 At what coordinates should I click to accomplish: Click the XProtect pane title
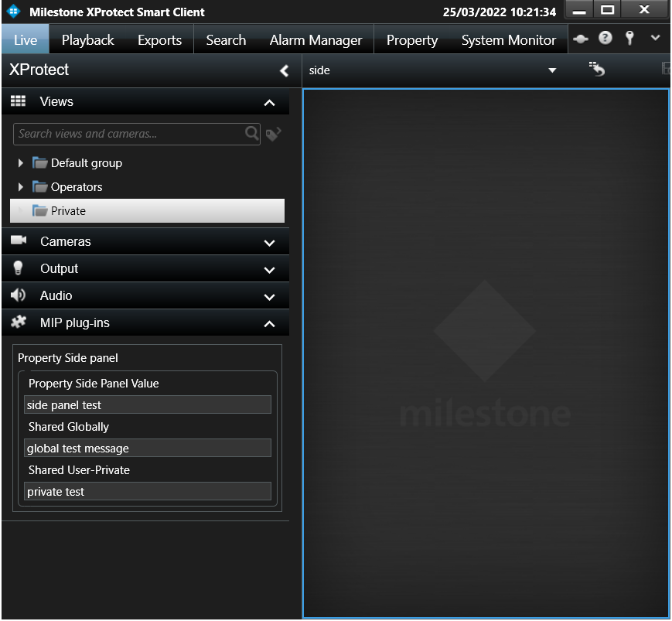coord(39,70)
